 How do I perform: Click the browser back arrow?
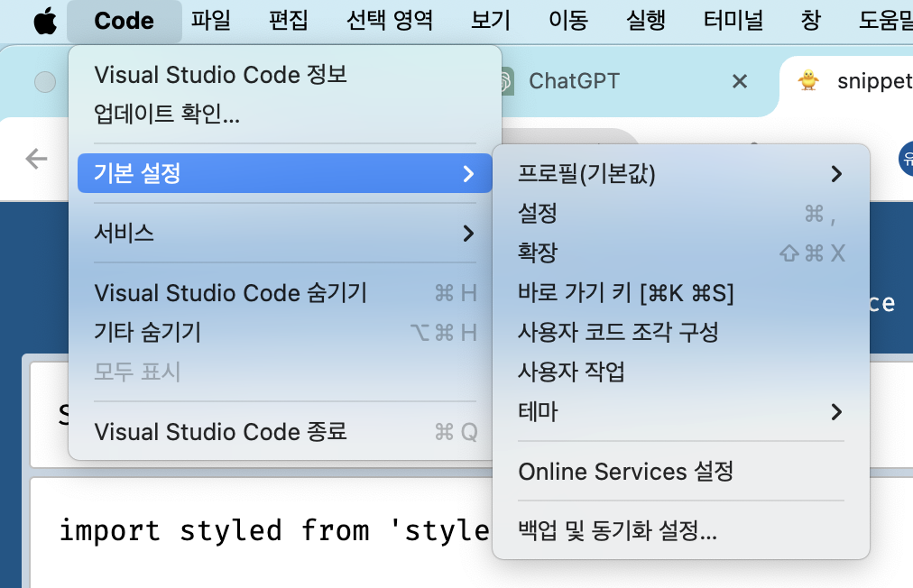click(36, 159)
